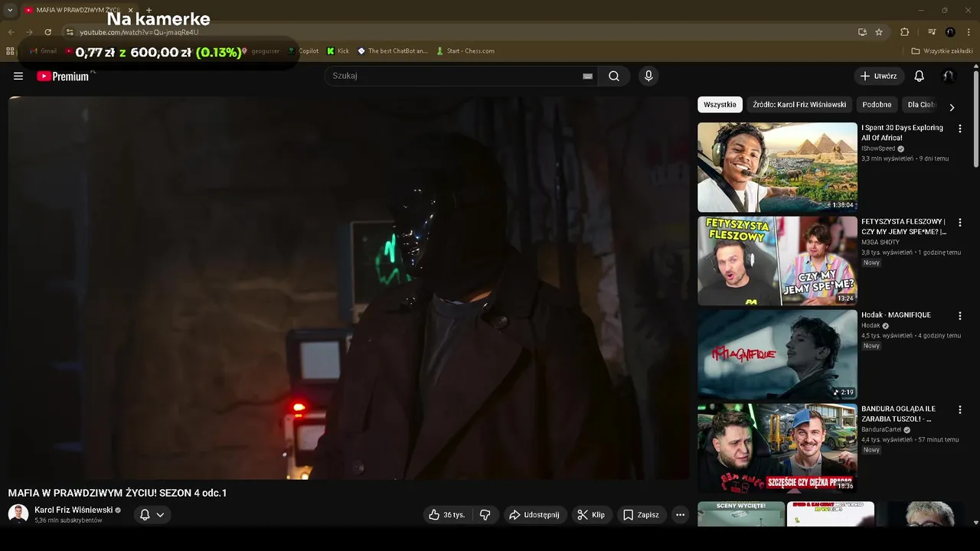Screen dimensions: 980x551
Task: Show more filter chips with the right arrow
Action: [x=952, y=107]
